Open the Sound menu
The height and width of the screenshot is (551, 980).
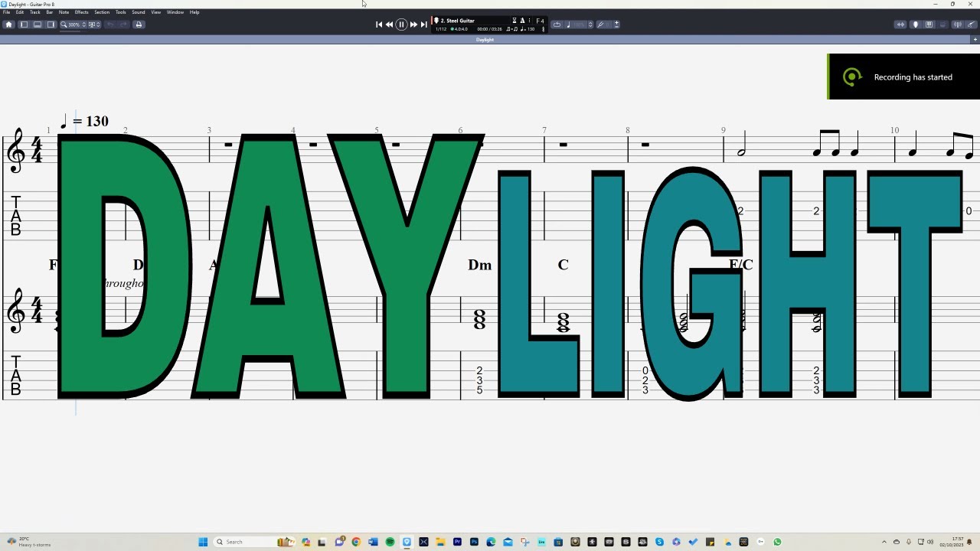point(139,12)
